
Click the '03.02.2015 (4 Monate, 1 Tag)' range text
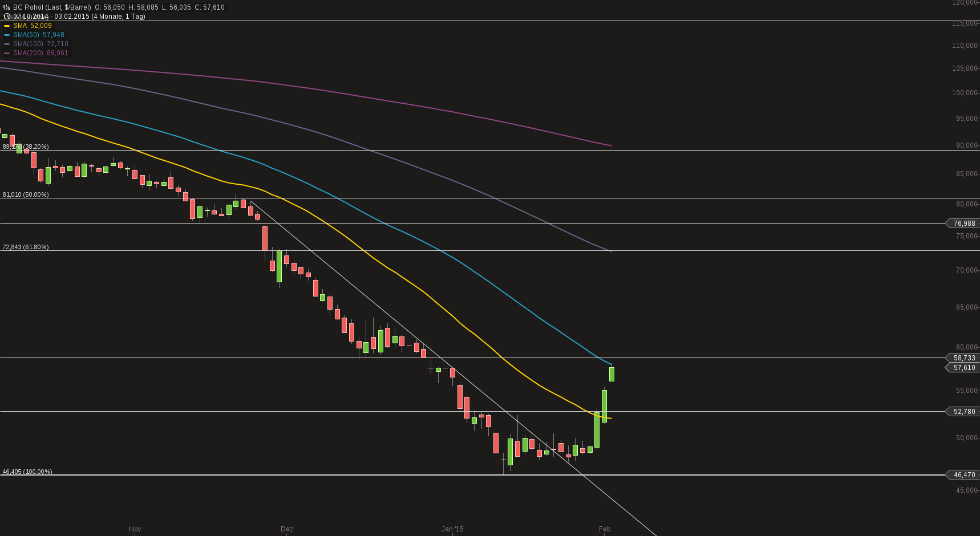(100, 17)
